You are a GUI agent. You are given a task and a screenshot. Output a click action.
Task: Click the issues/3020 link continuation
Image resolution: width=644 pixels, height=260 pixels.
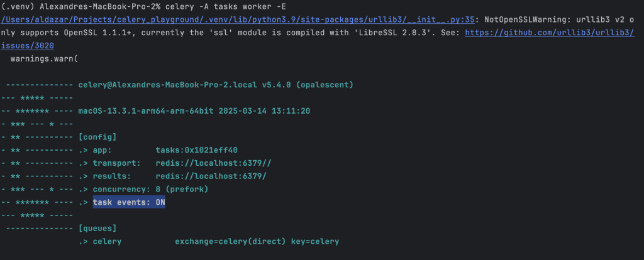coord(28,45)
